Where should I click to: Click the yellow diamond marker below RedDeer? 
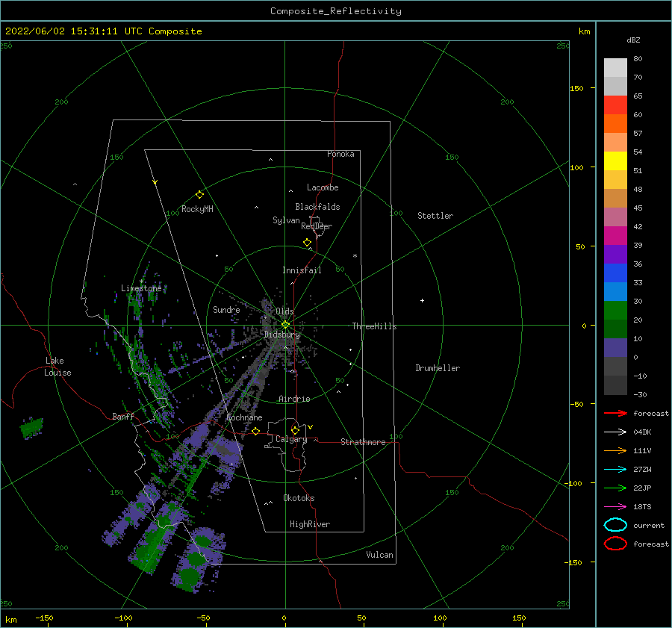(307, 242)
